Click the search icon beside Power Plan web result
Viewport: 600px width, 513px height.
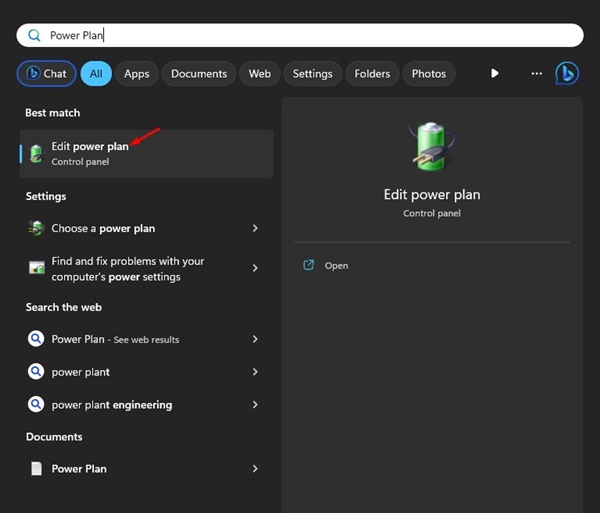click(36, 339)
